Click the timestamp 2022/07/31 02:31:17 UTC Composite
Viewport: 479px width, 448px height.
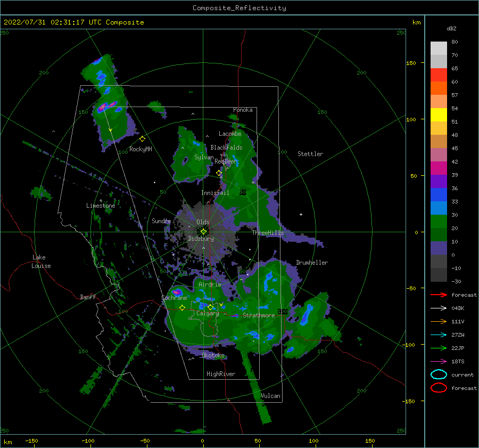tap(73, 22)
